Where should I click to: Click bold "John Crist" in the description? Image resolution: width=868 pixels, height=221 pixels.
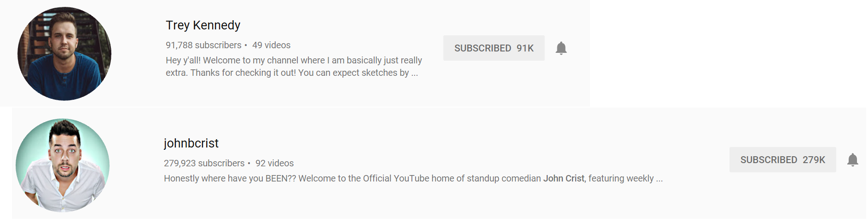[x=563, y=178]
